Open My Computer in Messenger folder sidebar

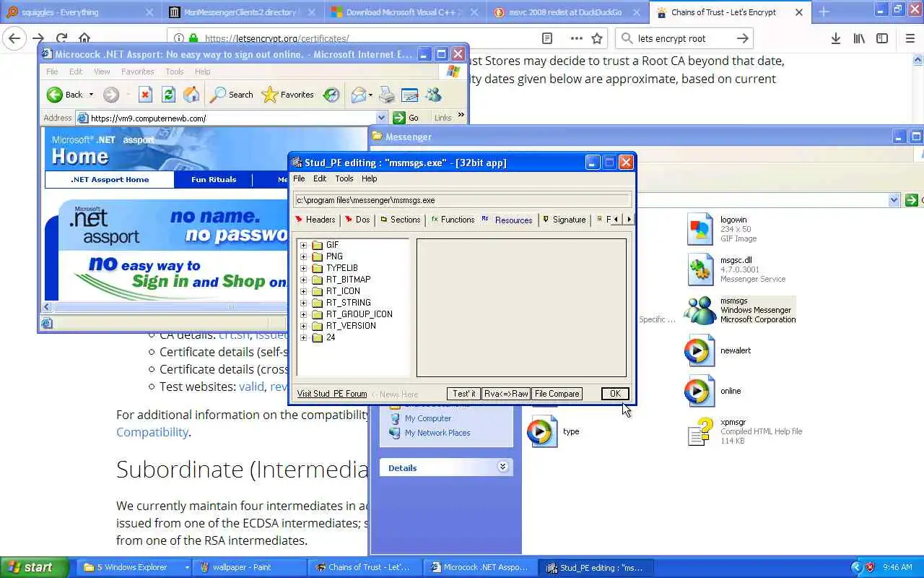click(427, 418)
